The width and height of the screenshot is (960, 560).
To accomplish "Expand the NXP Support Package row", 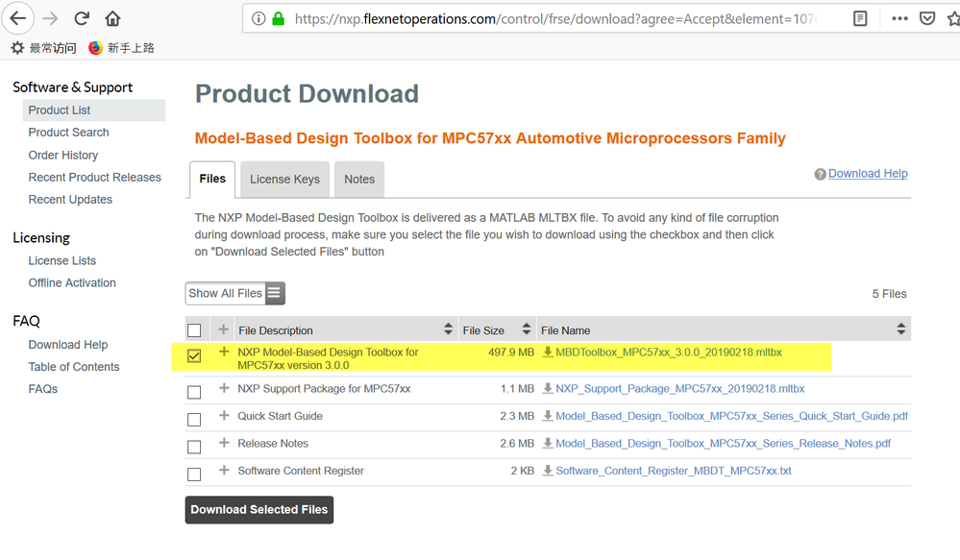I will pos(224,388).
